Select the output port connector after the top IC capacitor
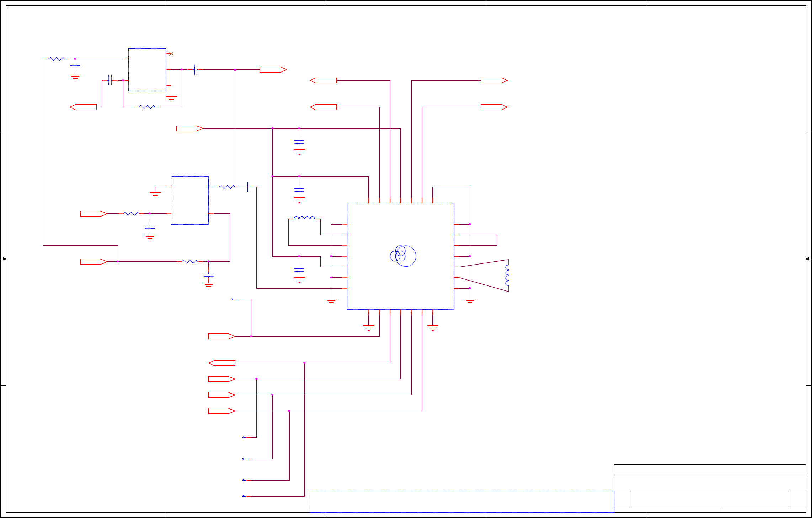The image size is (812, 518). [x=273, y=70]
